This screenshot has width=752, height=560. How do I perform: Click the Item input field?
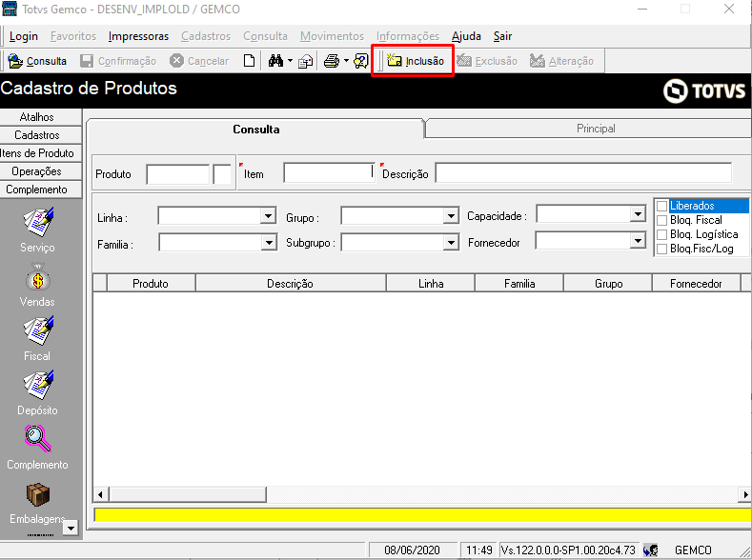tap(329, 172)
